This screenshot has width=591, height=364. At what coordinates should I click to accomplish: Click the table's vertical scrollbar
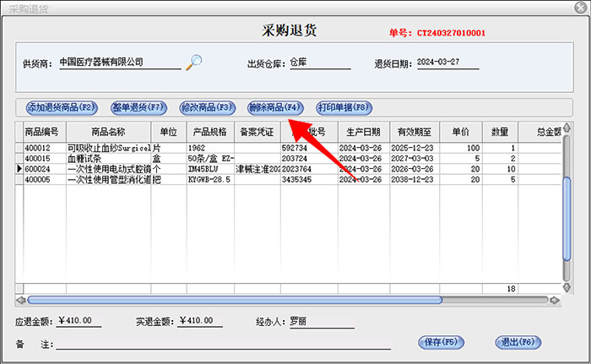click(567, 211)
